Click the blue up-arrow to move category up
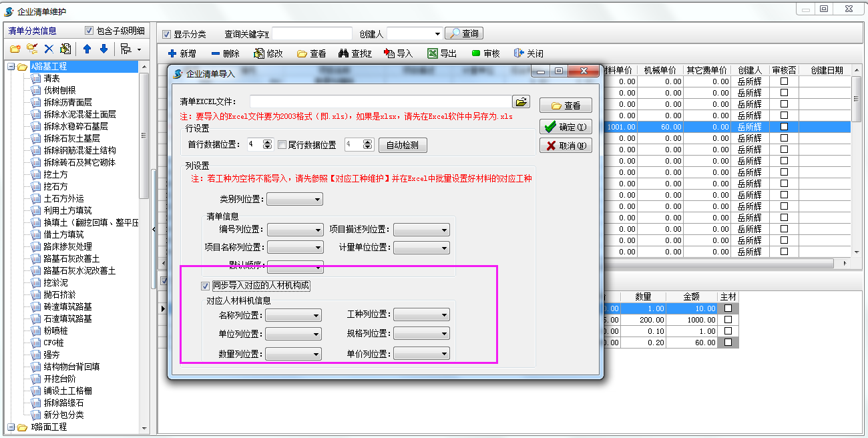Screen dimensions: 868x438 point(86,48)
